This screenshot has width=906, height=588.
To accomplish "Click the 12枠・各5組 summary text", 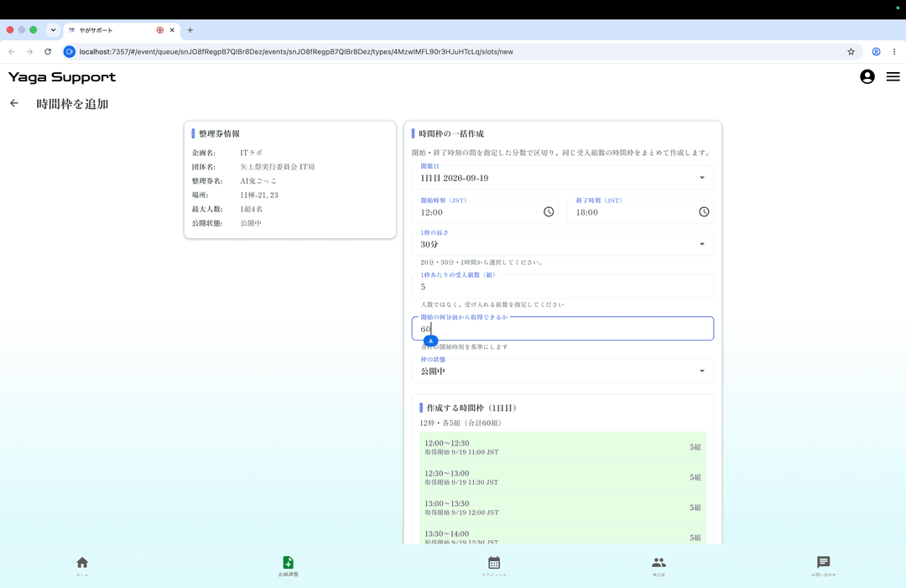I will click(x=461, y=423).
